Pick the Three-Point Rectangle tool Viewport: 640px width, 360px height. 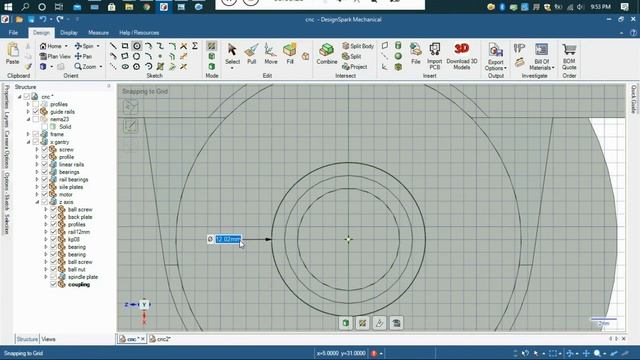(x=125, y=56)
